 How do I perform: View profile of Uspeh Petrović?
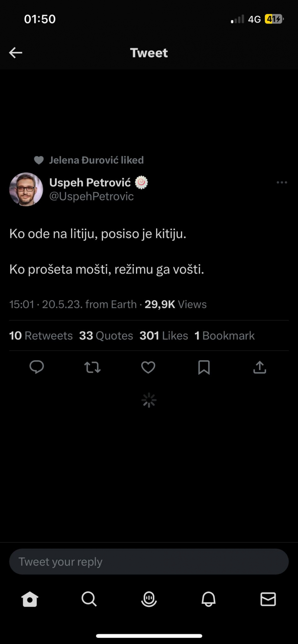[x=89, y=182]
